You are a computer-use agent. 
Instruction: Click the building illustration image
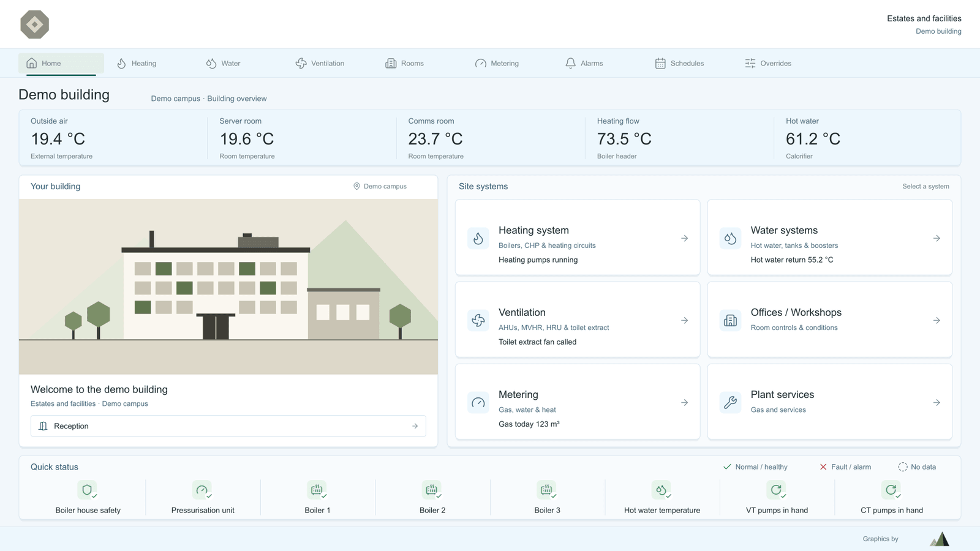tap(228, 287)
